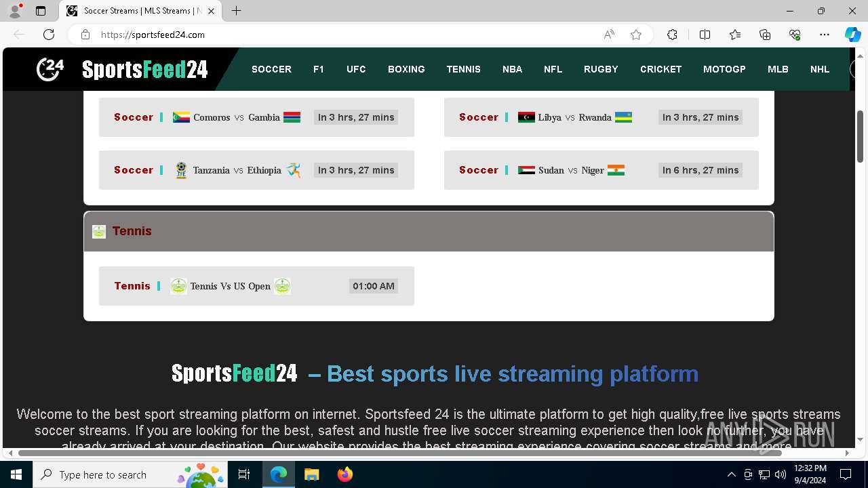The image size is (868, 488).
Task: View site information lock icon
Action: pyautogui.click(x=85, y=35)
